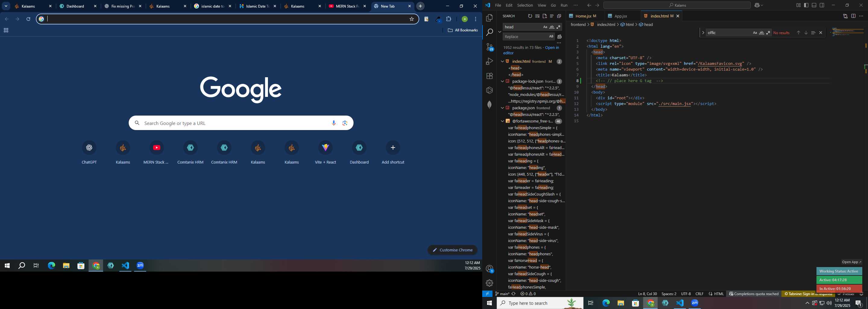Screen dimensions: 868x309
Task: Bookmark this tab with the star icon
Action: [x=411, y=19]
